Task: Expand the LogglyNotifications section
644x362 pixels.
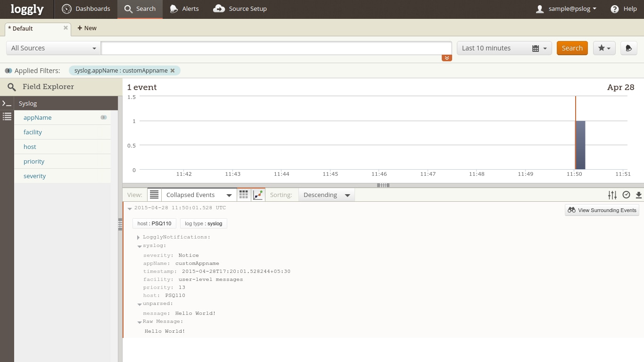Action: (138, 237)
